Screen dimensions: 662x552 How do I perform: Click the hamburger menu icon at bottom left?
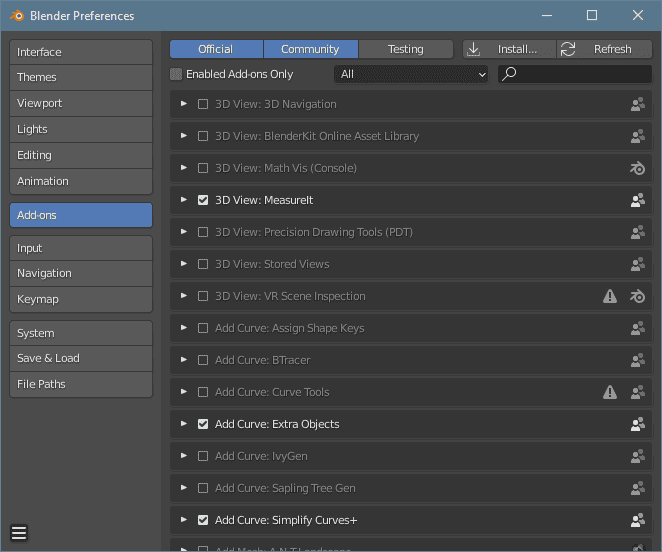[19, 533]
